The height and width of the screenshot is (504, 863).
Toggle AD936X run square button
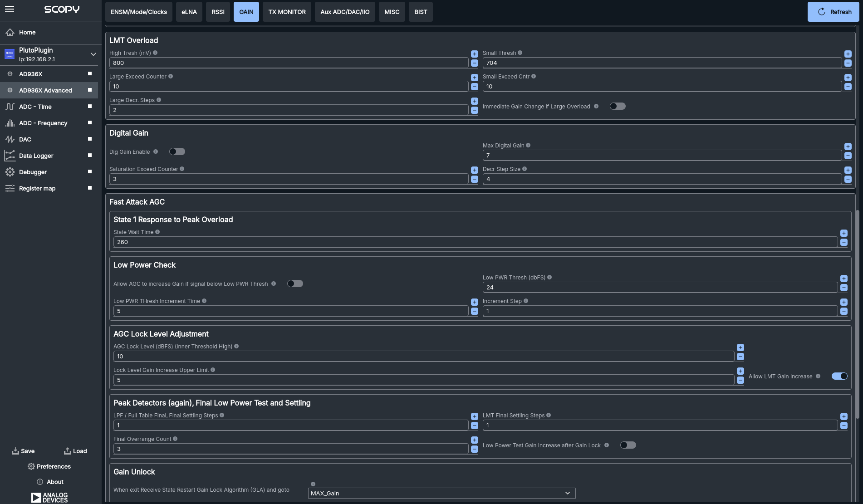pos(90,73)
